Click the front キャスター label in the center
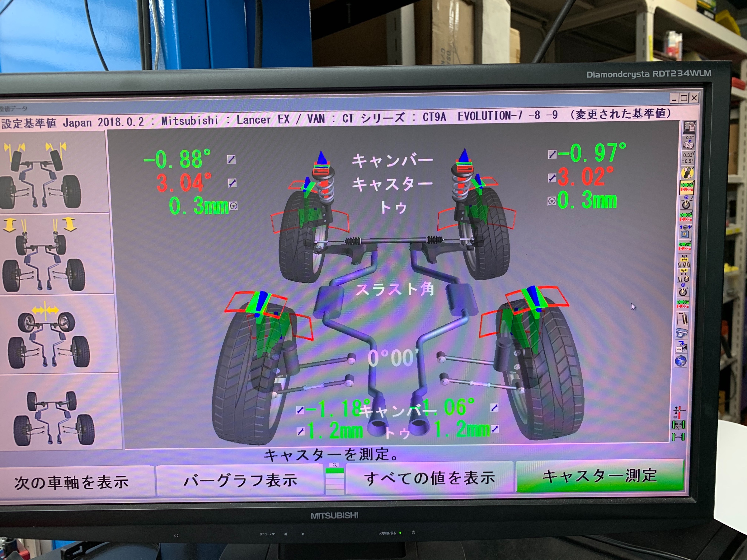747x560 pixels. pyautogui.click(x=392, y=184)
